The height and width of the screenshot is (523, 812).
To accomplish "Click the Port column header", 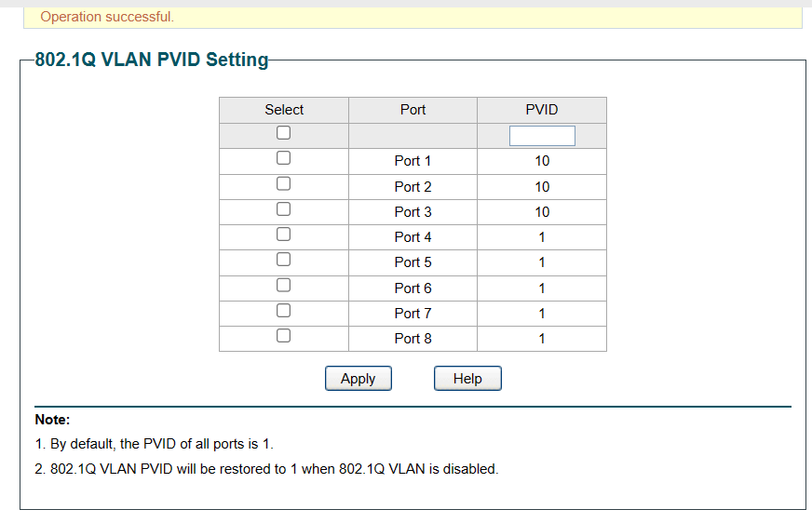I will 413,110.
